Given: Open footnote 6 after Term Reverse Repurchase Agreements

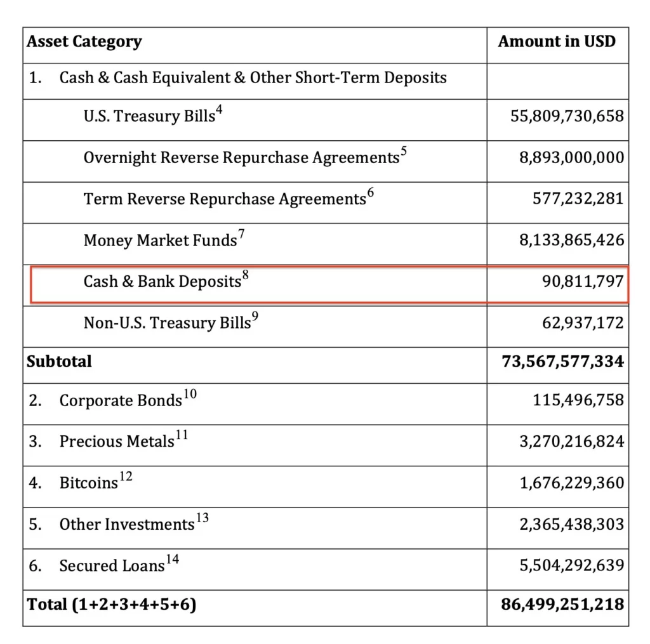Looking at the screenshot, I should tap(370, 194).
